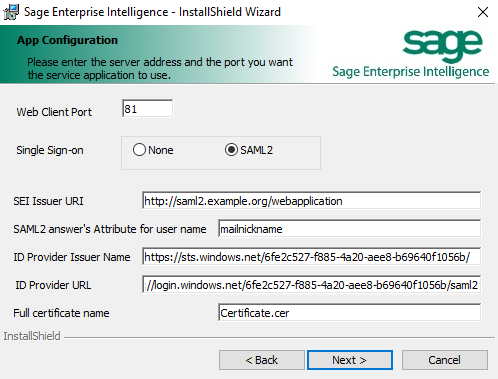The width and height of the screenshot is (498, 379).
Task: Click the Web Client Port input box
Action: (148, 109)
